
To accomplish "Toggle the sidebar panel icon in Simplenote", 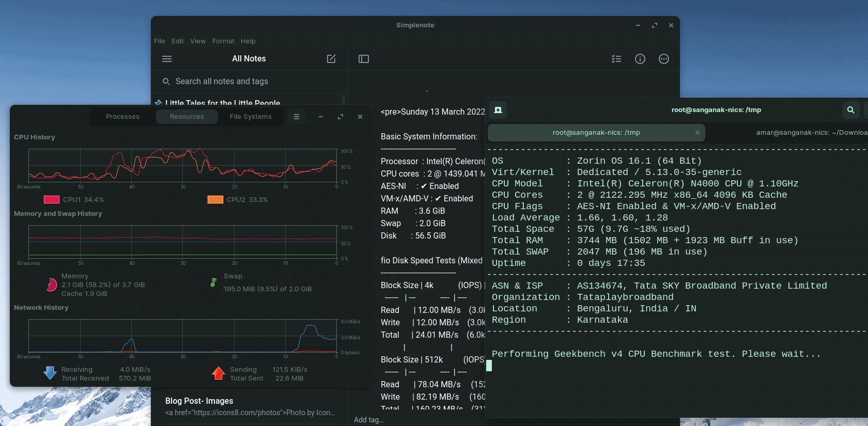I will [x=364, y=59].
